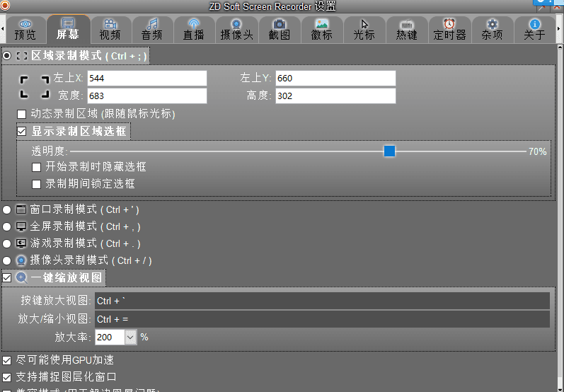Check 开始录制时隐藏选框 option
Viewport: 564px width, 392px height.
[x=37, y=167]
